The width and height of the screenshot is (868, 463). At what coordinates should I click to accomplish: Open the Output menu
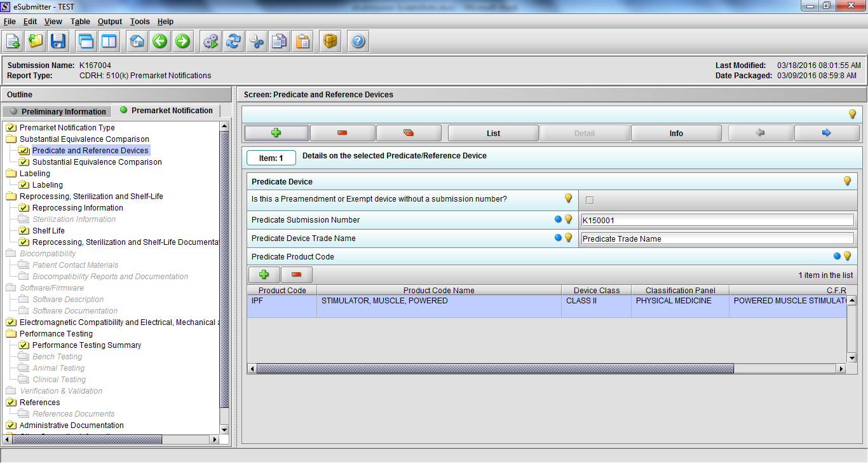[x=109, y=22]
